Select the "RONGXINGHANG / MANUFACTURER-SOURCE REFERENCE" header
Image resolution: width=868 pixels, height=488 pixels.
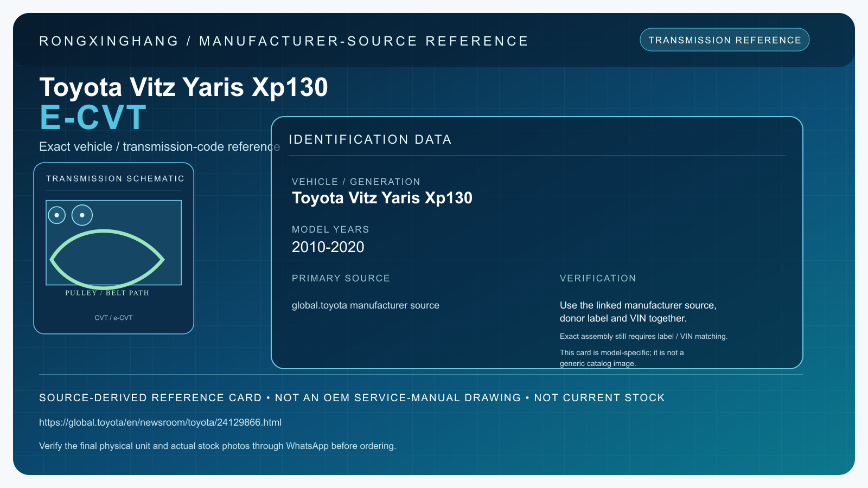(x=284, y=41)
